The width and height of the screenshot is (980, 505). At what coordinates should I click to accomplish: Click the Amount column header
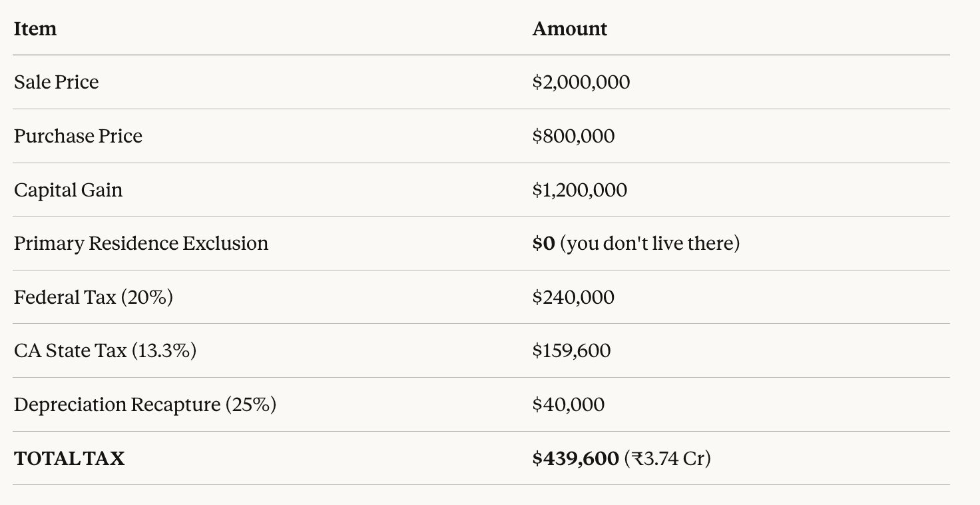pyautogui.click(x=569, y=29)
